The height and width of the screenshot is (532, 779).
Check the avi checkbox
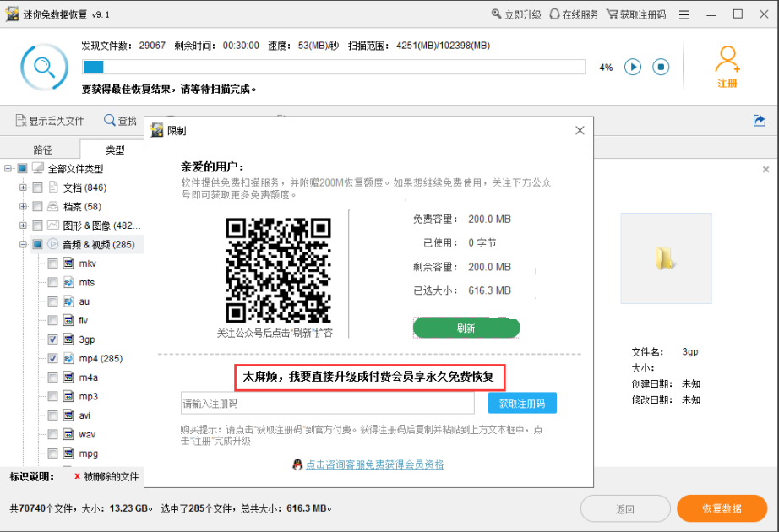click(x=52, y=415)
